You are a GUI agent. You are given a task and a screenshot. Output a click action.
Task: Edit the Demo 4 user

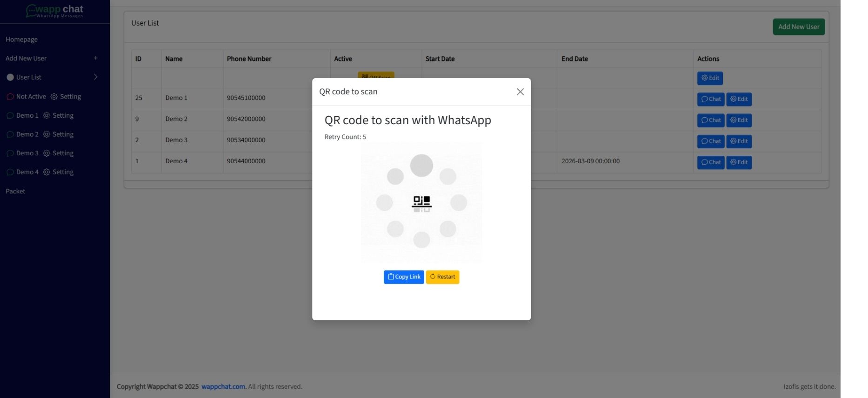[x=739, y=162]
